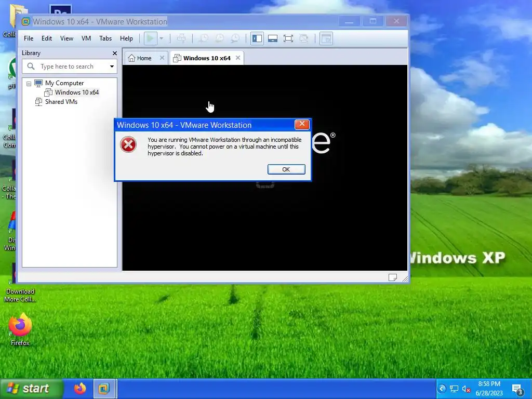Click the revert to snapshot toolbar icon

(219, 38)
